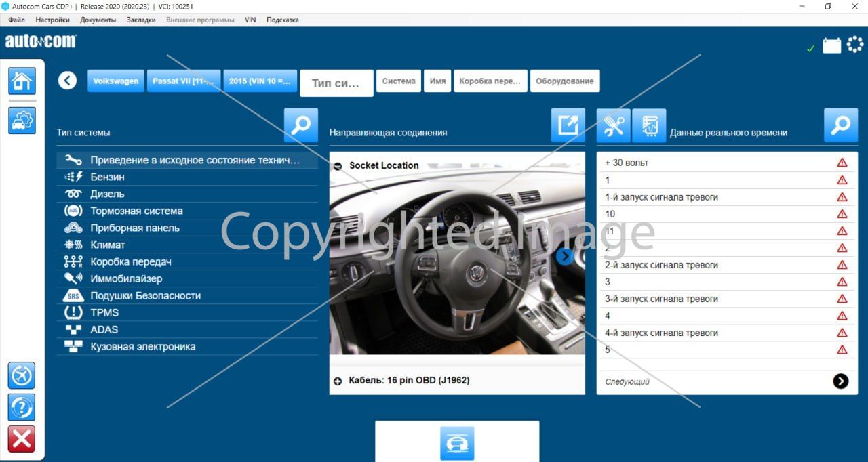868x462 pixels.
Task: Select Приборная панель system type
Action: 187,228
